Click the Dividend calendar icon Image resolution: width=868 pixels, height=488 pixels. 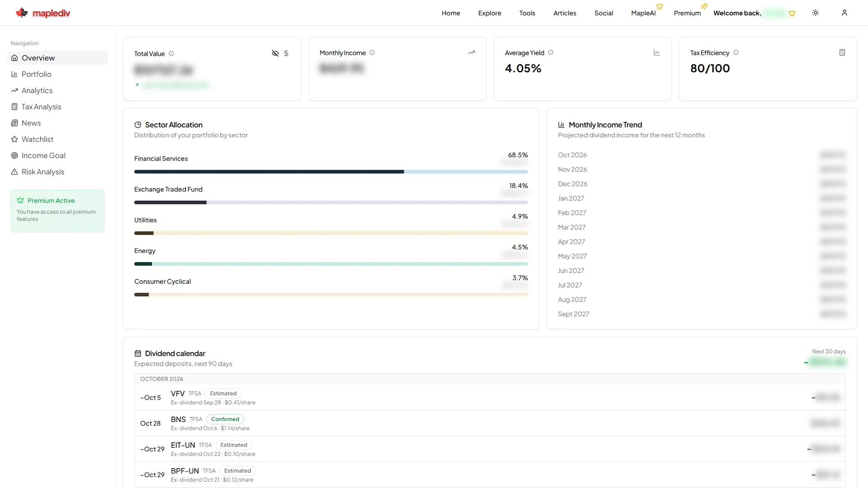138,353
